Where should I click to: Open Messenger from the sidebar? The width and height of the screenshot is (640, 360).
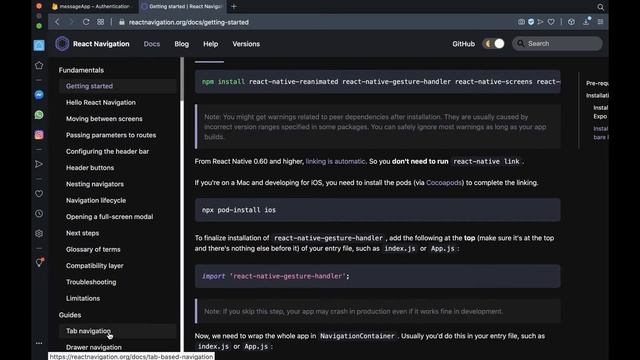39,95
